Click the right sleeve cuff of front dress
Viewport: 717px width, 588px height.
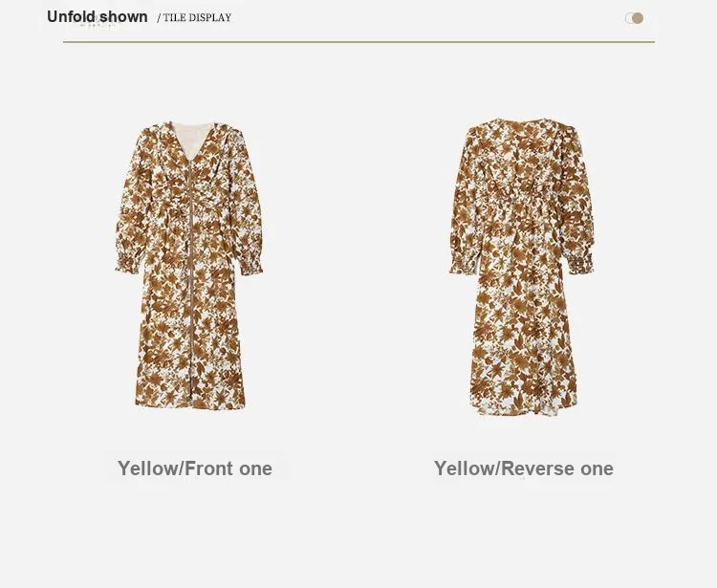coord(251,265)
